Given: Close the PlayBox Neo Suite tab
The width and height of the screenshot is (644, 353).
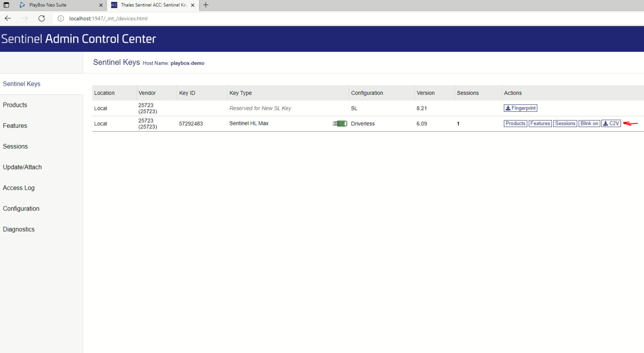Looking at the screenshot, I should (101, 5).
